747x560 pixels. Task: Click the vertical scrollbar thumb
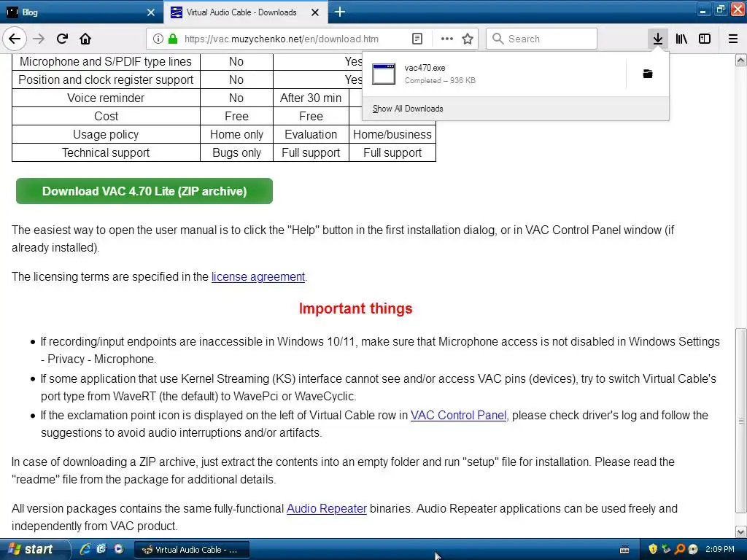click(741, 421)
